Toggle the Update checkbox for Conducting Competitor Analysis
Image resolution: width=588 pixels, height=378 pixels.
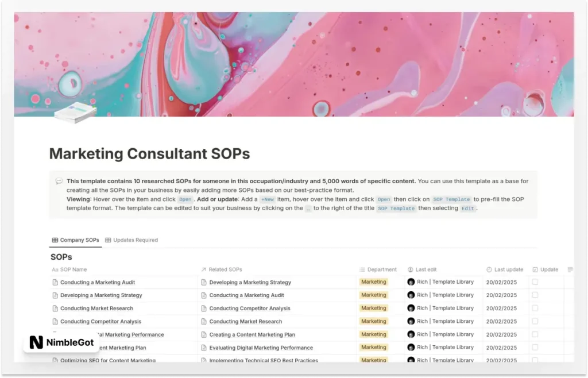click(535, 321)
